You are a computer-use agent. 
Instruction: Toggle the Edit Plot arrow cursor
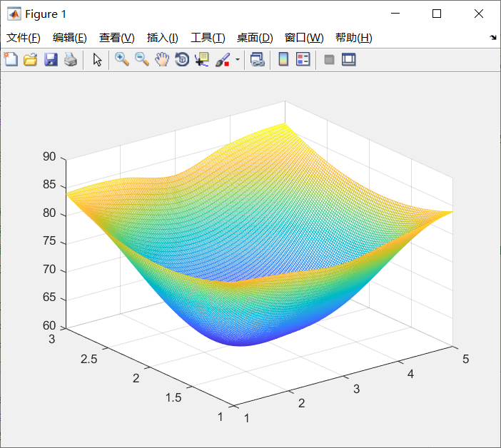tap(98, 60)
